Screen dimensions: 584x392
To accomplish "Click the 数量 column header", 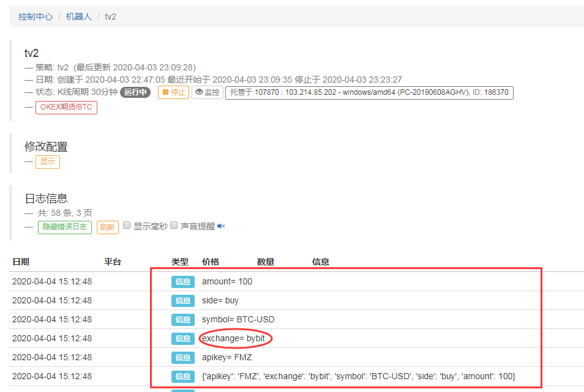I will tap(266, 262).
